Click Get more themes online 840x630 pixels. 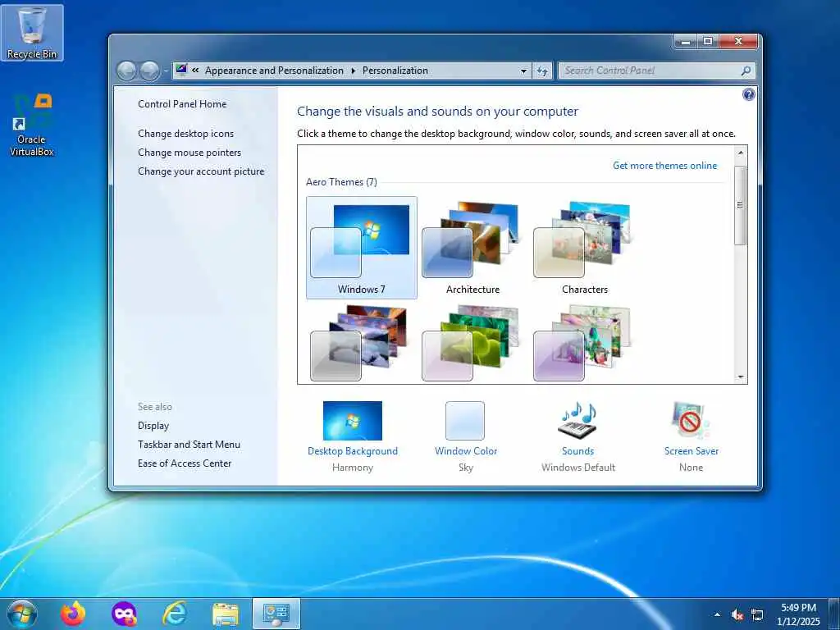pyautogui.click(x=664, y=166)
